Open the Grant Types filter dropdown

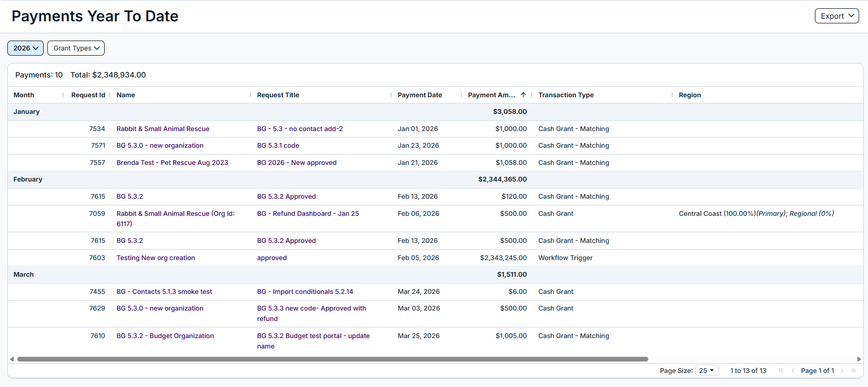[x=76, y=48]
